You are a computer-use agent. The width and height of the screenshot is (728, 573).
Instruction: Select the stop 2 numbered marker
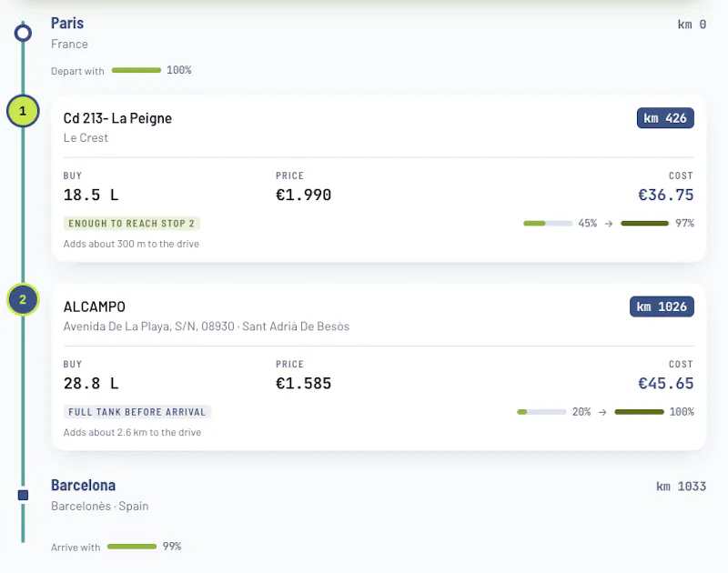click(23, 300)
